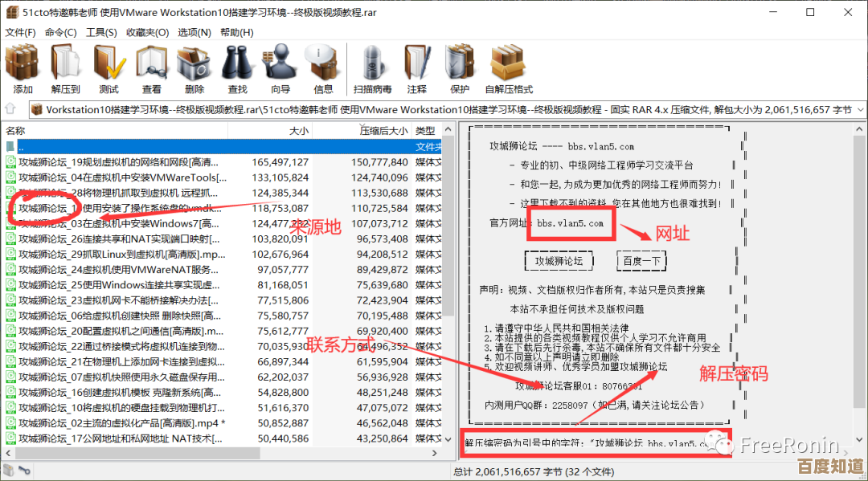The height and width of the screenshot is (481, 868).
Task: Open the Favorites (收藏夹) menu
Action: (147, 32)
